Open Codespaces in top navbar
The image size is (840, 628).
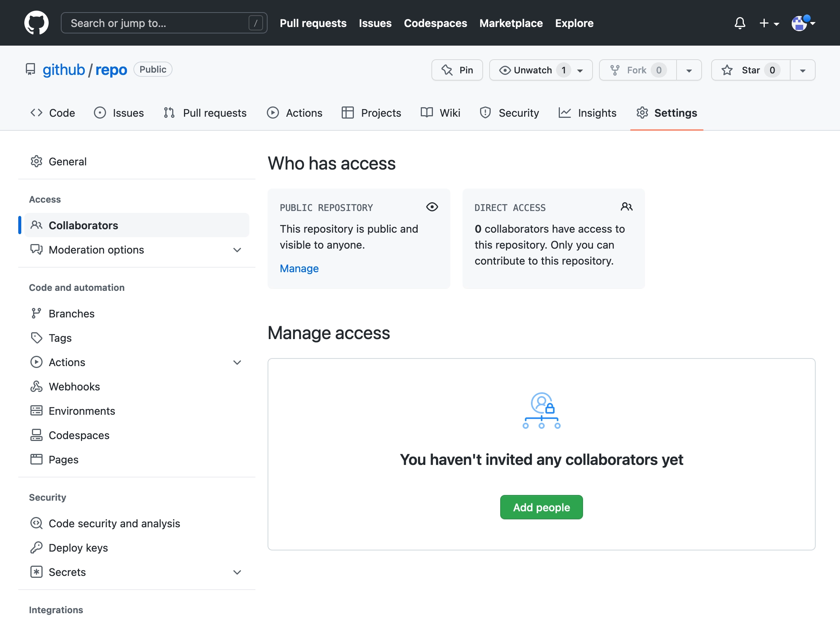[435, 23]
